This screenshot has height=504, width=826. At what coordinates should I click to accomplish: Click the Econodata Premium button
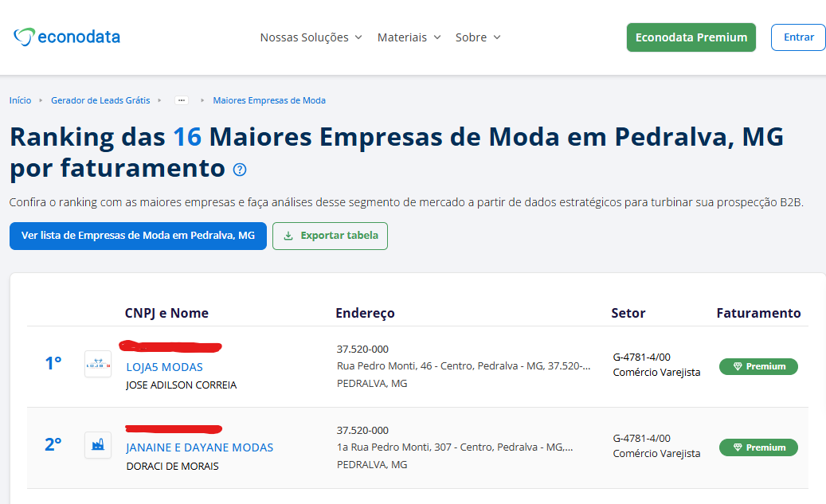(x=691, y=37)
